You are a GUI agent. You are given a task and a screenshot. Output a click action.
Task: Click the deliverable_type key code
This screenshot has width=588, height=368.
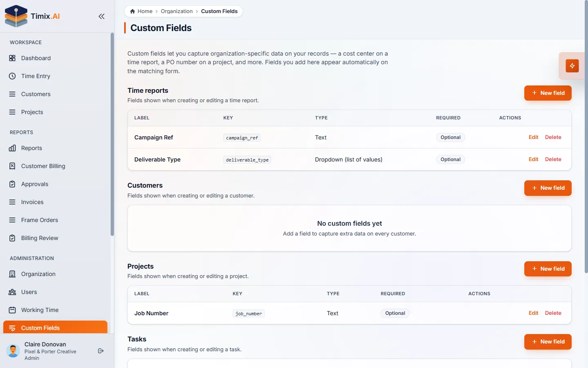point(247,160)
